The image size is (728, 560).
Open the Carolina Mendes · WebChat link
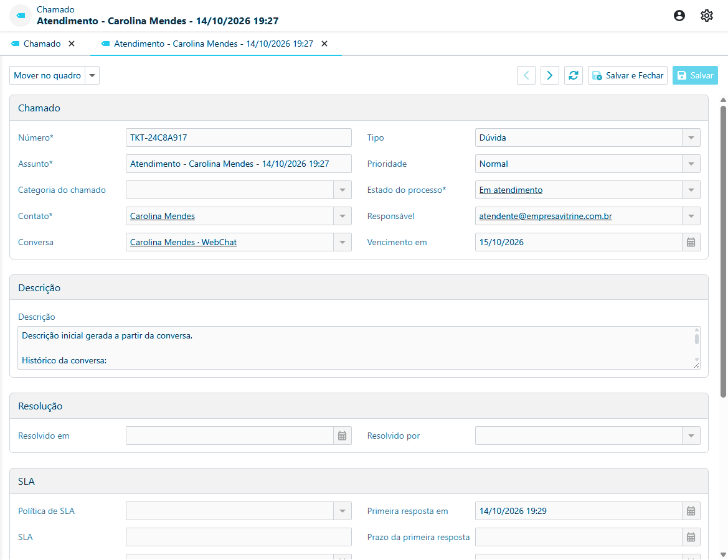coord(183,242)
